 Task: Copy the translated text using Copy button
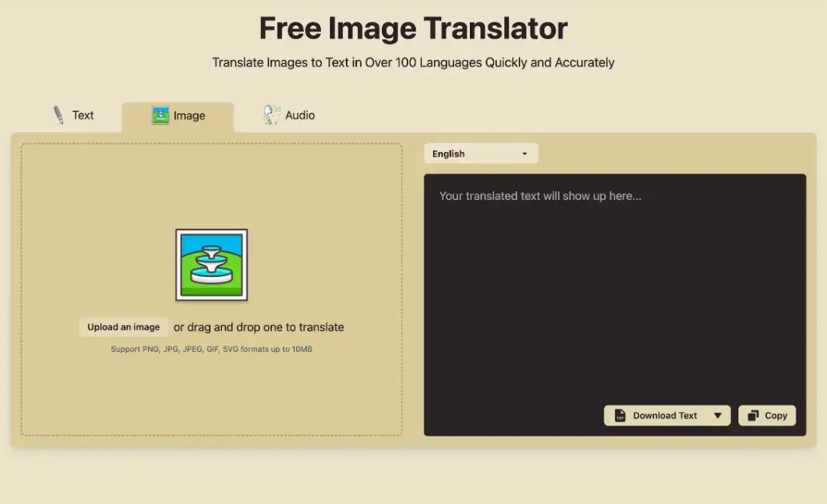tap(766, 415)
